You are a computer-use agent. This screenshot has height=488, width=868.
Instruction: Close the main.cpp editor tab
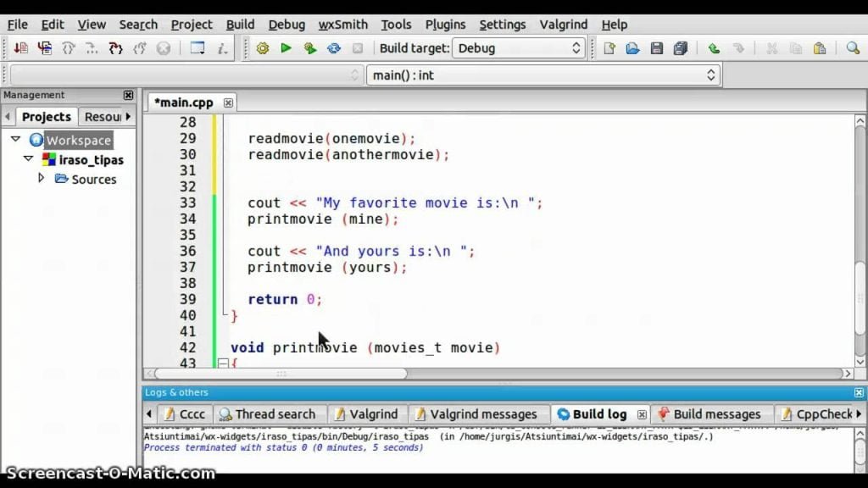tap(228, 103)
